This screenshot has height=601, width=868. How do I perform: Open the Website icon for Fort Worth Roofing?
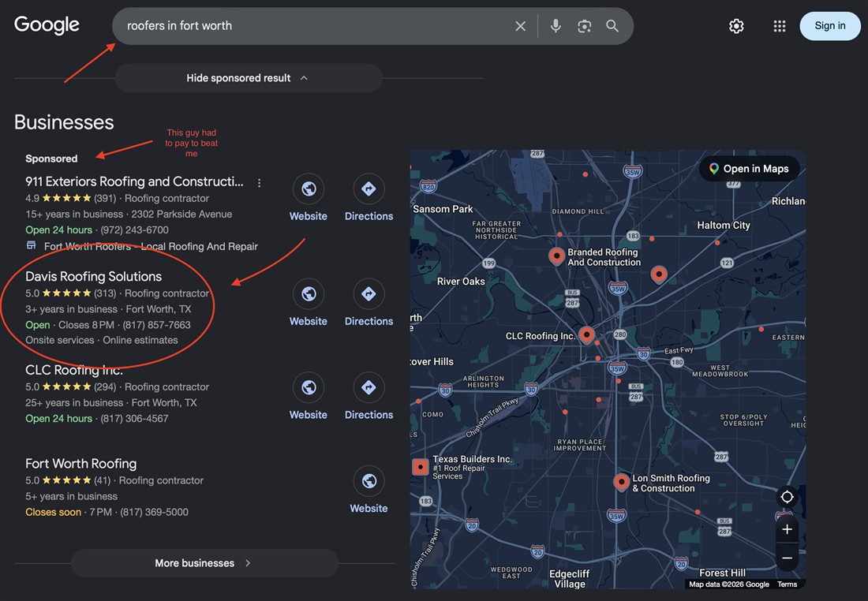[369, 481]
